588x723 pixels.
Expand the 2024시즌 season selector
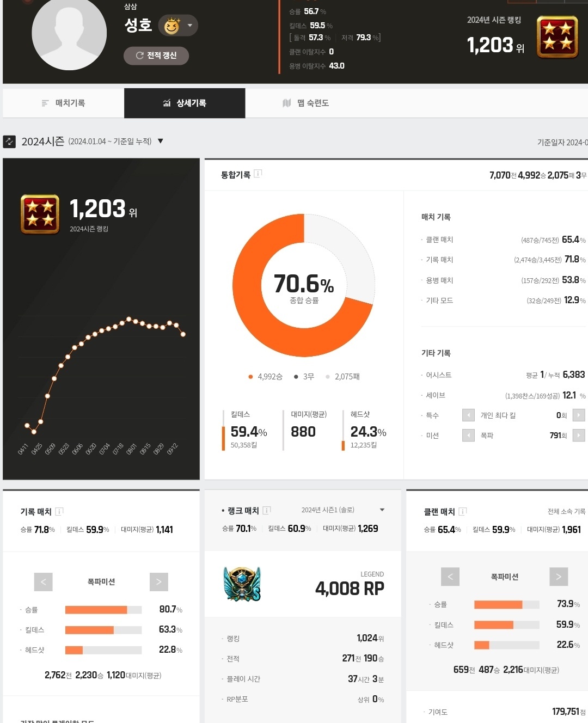point(161,141)
